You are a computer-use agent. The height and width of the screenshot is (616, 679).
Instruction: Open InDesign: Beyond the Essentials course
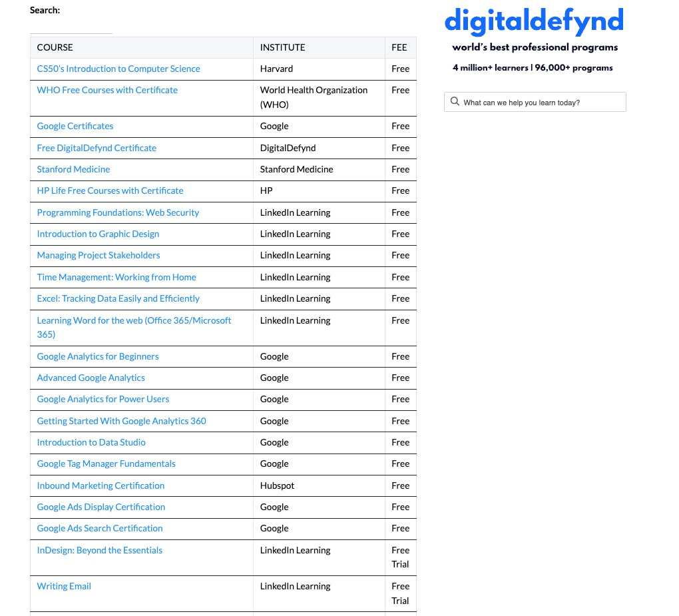point(99,550)
